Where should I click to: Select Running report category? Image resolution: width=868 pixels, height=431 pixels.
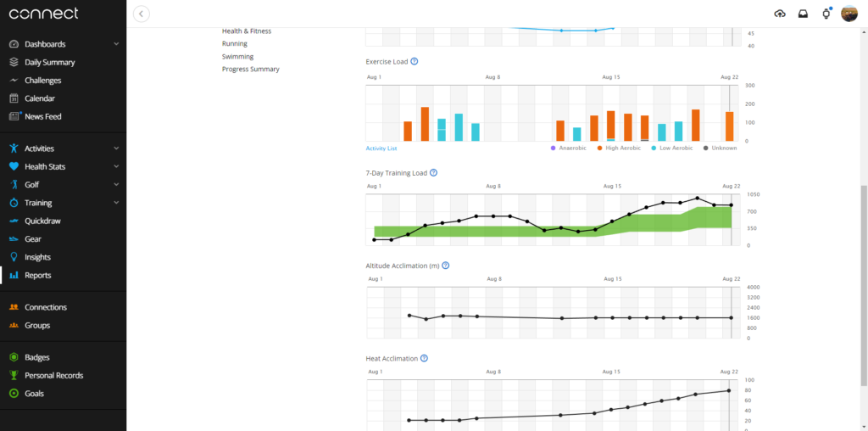pyautogui.click(x=235, y=44)
